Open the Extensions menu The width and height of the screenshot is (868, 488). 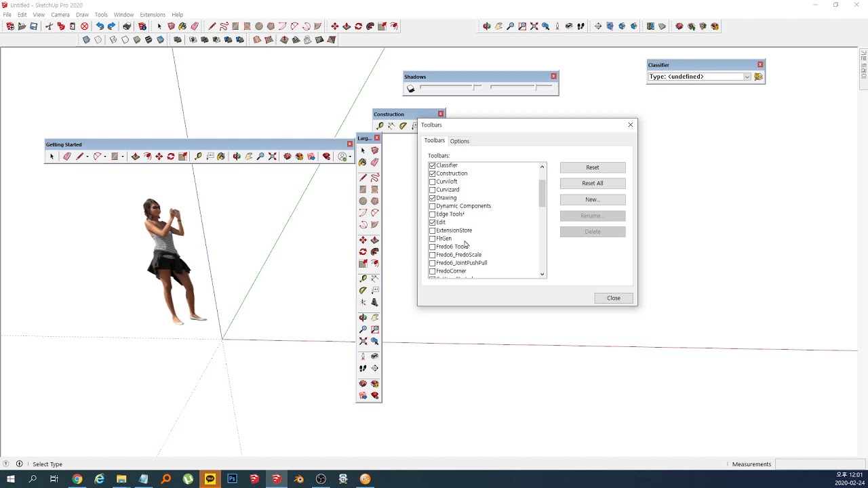coord(152,14)
